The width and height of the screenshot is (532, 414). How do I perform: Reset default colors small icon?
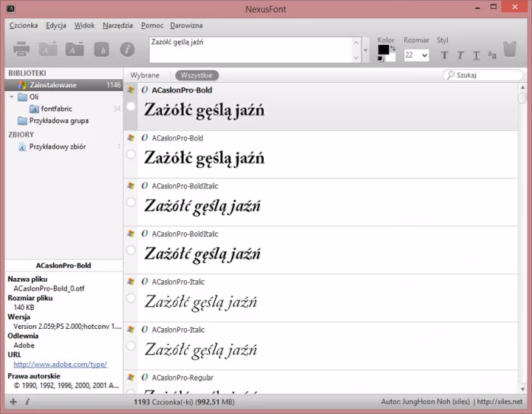point(380,58)
